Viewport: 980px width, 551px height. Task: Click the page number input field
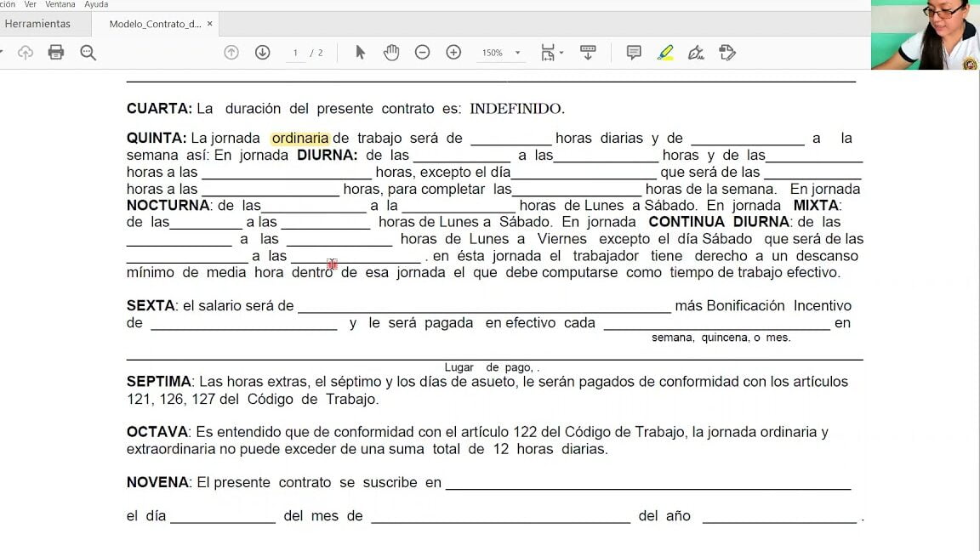pos(295,52)
